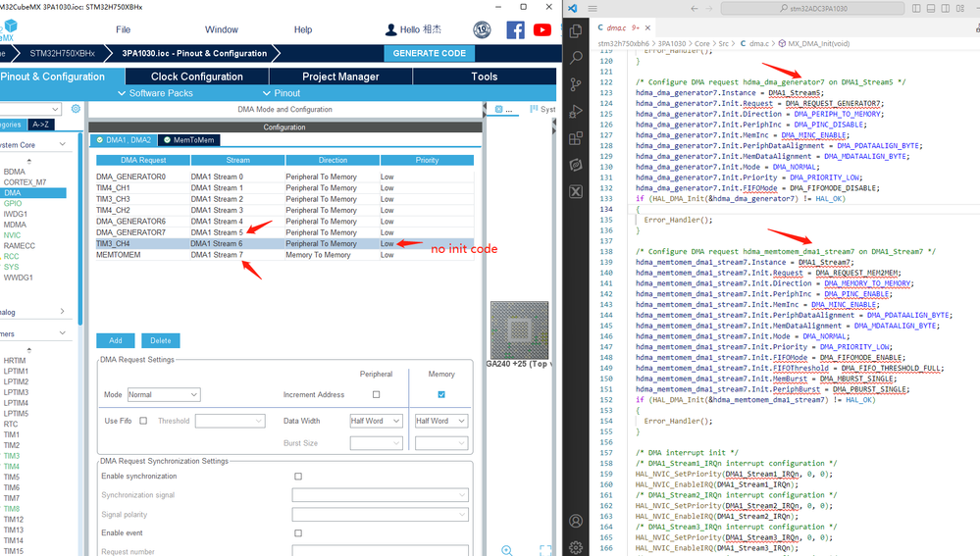The height and width of the screenshot is (556, 980).
Task: Click the GENERATE CODE button
Action: tap(430, 53)
